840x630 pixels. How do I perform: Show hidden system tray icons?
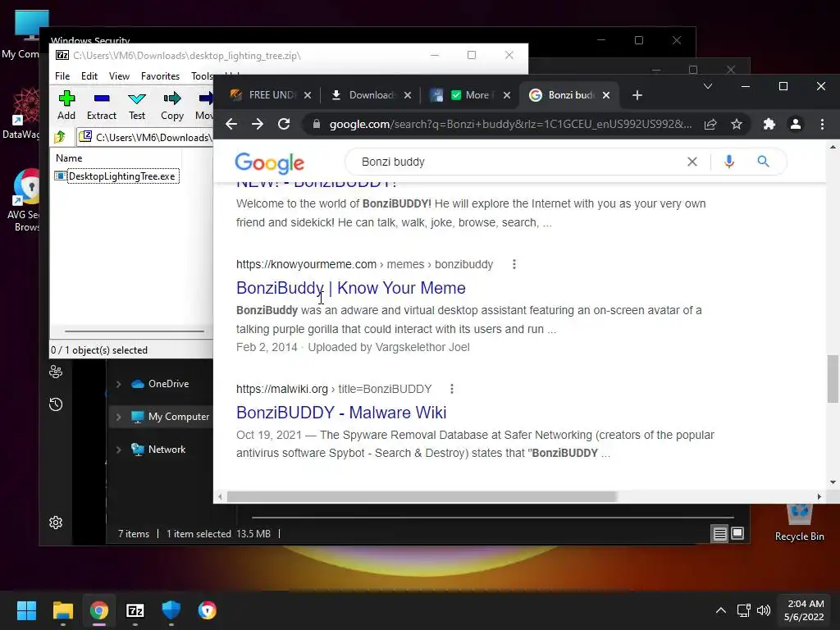pos(721,610)
